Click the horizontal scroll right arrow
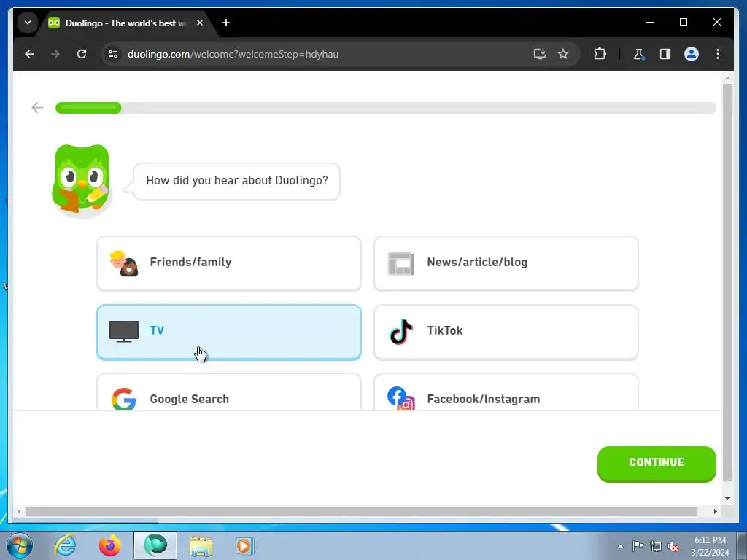Viewport: 747px width, 560px height. point(715,511)
